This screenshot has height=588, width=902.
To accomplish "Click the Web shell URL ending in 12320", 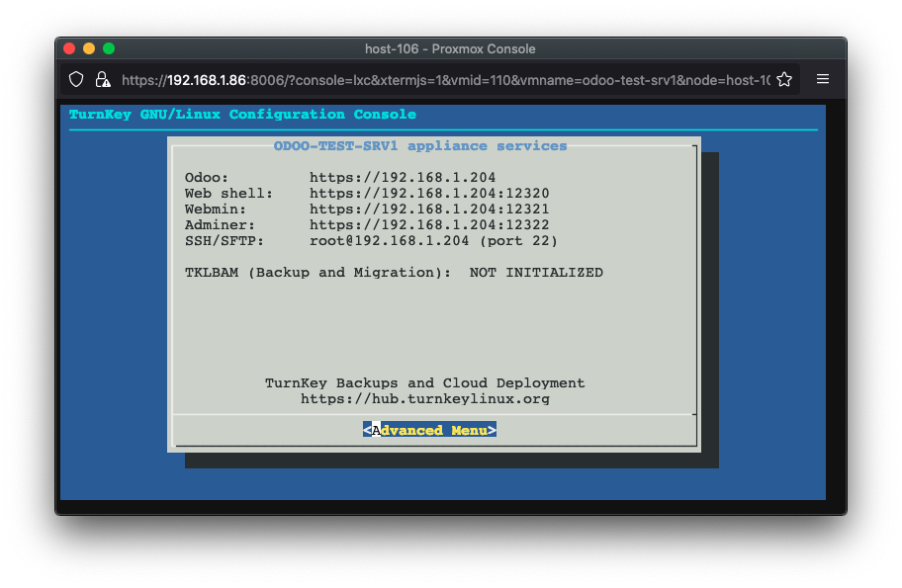I will (x=429, y=193).
